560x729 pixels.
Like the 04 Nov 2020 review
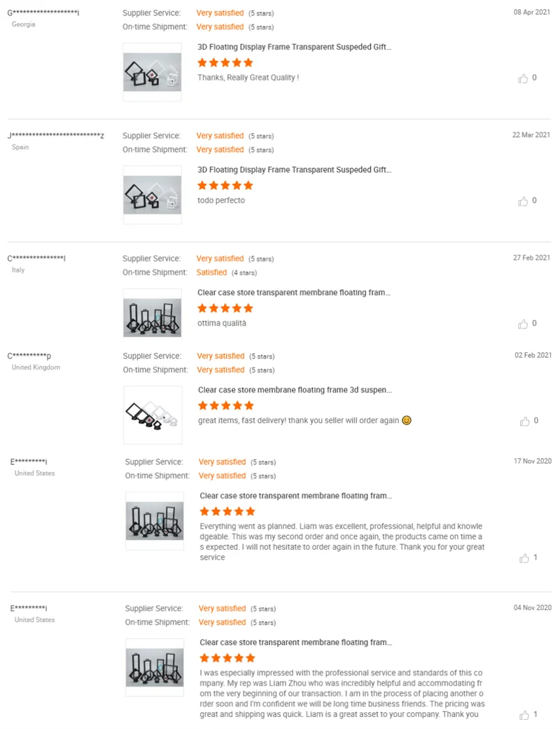pos(524,715)
